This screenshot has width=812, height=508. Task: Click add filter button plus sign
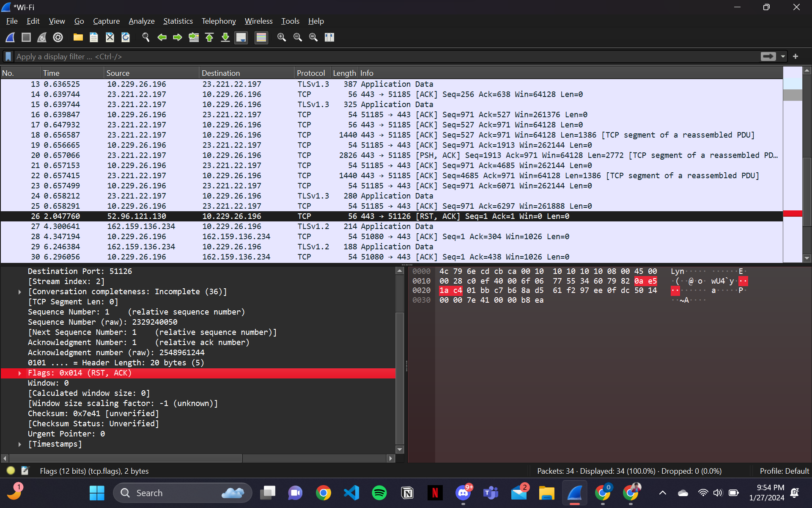coord(796,56)
